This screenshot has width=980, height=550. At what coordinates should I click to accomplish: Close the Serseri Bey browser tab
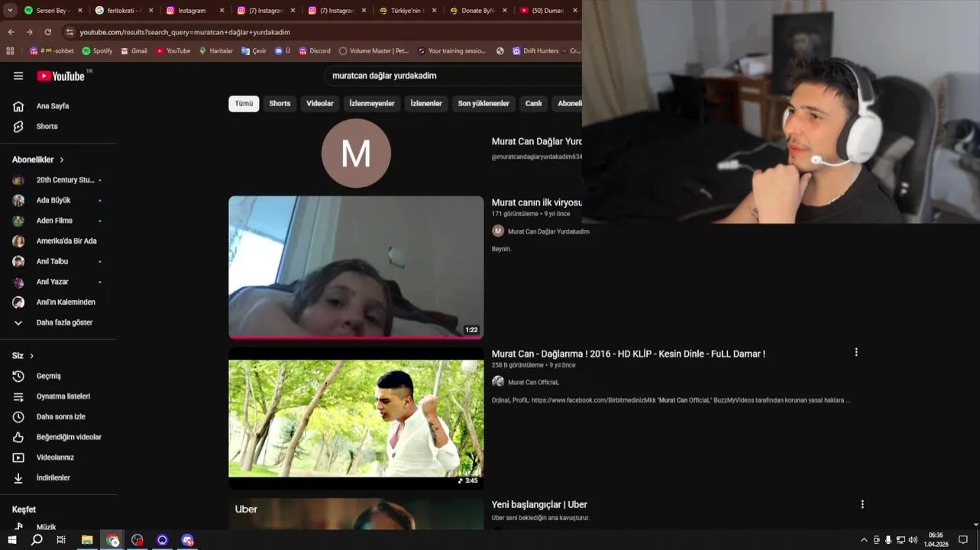tap(79, 11)
